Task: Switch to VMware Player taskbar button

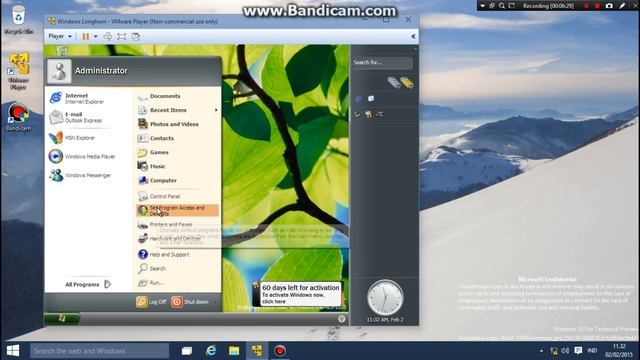Action: pos(257,351)
